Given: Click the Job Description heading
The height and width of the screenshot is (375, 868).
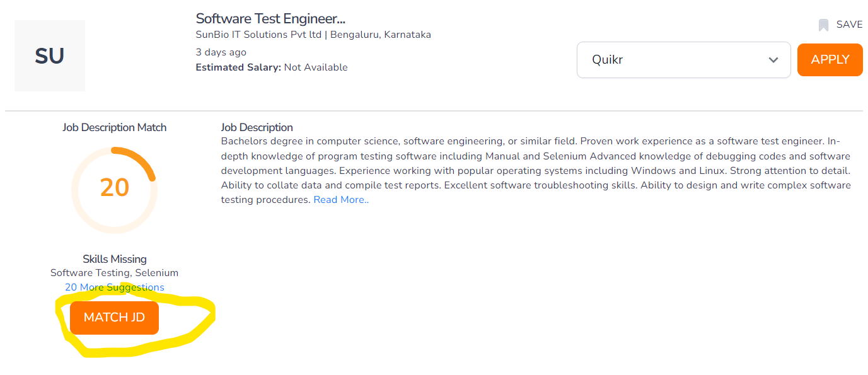Looking at the screenshot, I should click(257, 127).
